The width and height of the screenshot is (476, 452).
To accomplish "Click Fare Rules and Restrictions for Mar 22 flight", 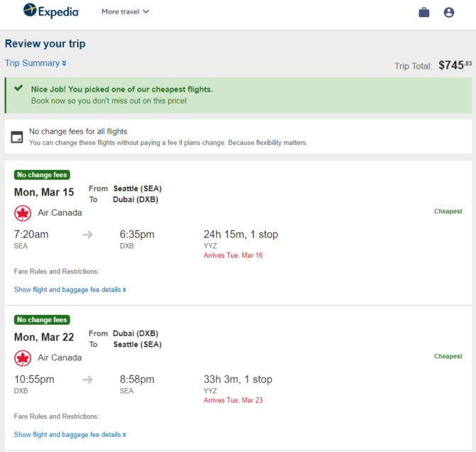I will pyautogui.click(x=56, y=416).
